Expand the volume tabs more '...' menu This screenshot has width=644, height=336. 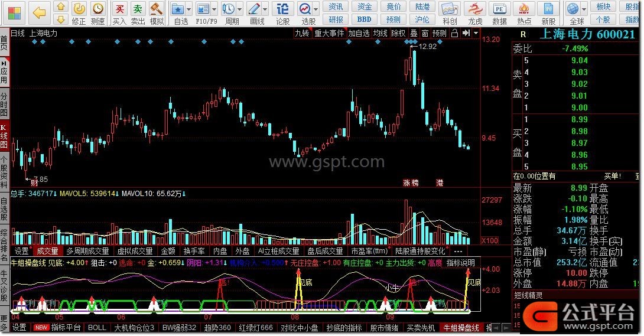click(458, 251)
